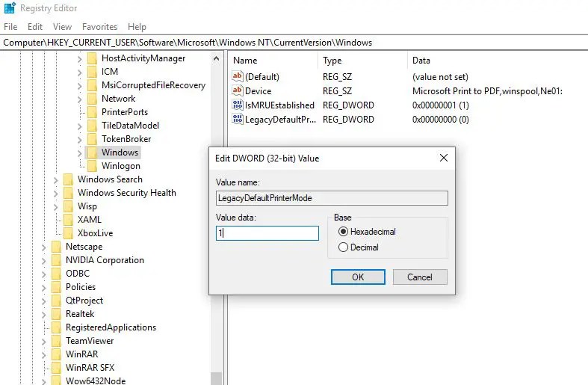Open the Help menu
This screenshot has height=385, width=588.
click(x=137, y=27)
